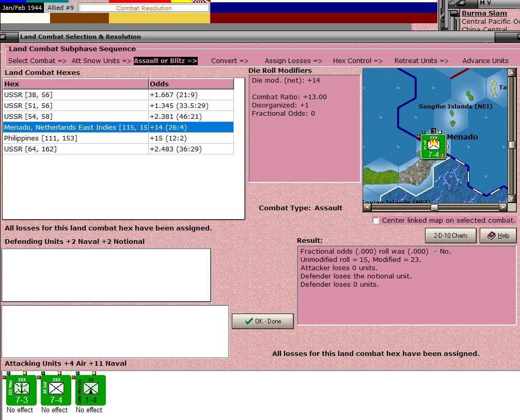
Task: Select the Att Snow Units subphase
Action: point(101,61)
